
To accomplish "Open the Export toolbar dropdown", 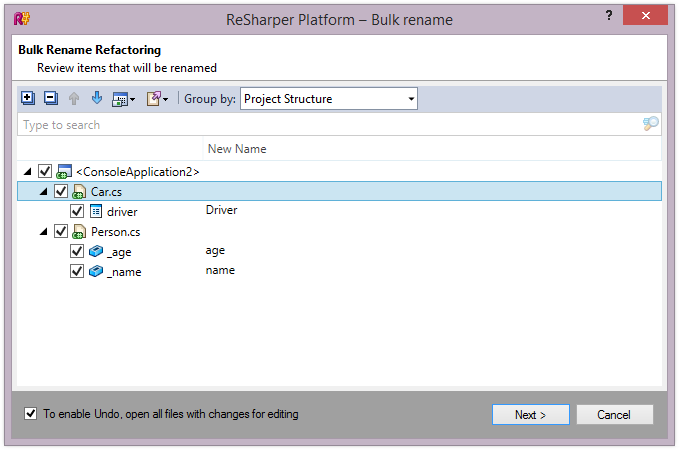I will 157,99.
